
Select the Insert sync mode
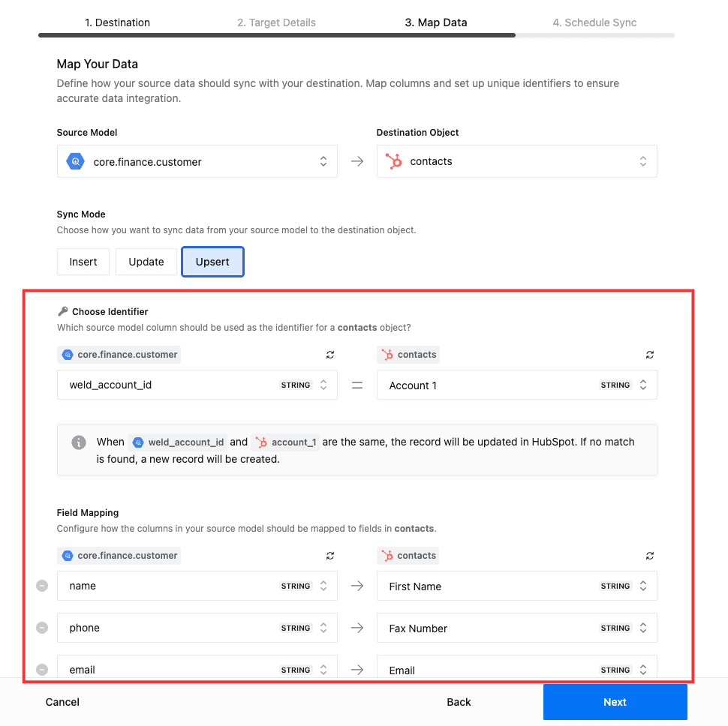[83, 261]
